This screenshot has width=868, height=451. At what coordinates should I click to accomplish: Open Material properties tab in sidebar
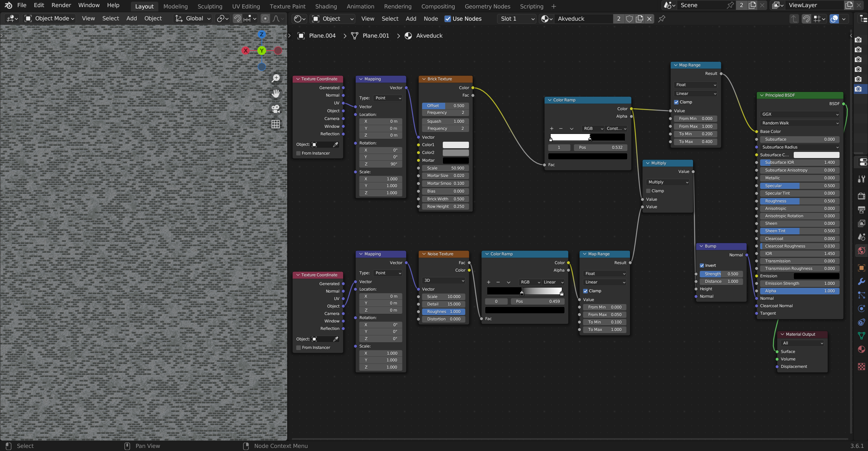coord(861,349)
